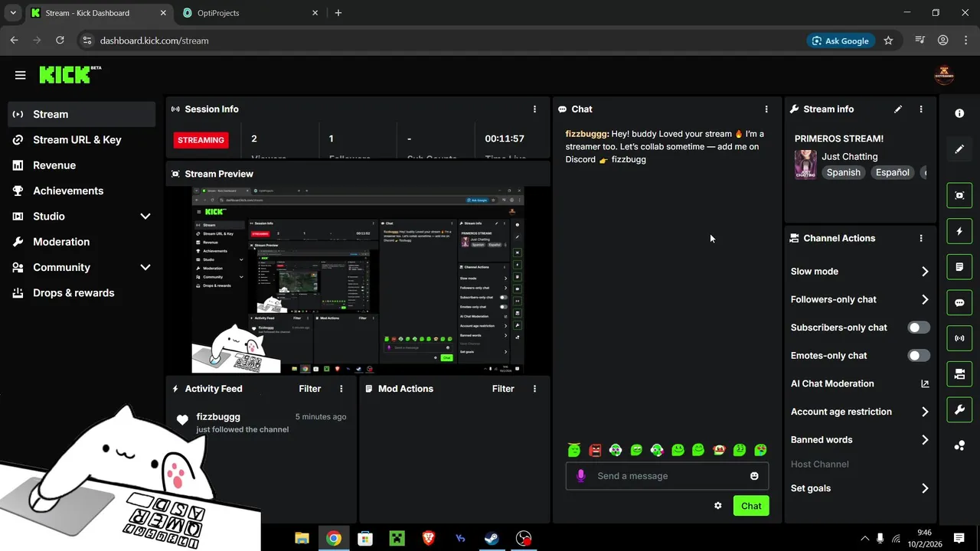Open the hamburger menu beside the Kick logo
This screenshot has width=980, height=551.
21,75
